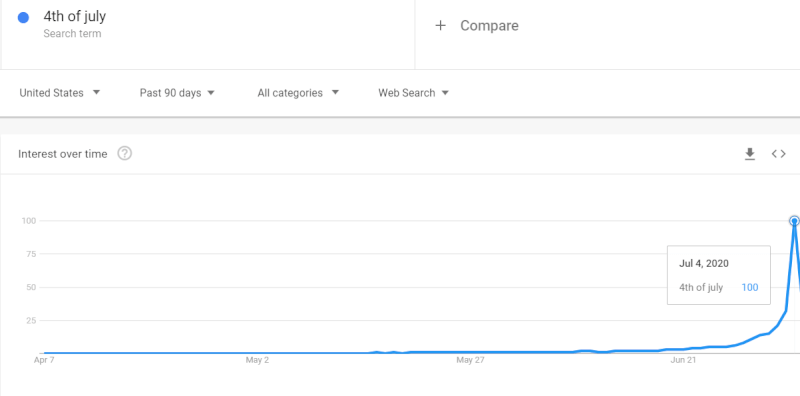
Task: Open the Interest over time help icon
Action: click(x=125, y=154)
